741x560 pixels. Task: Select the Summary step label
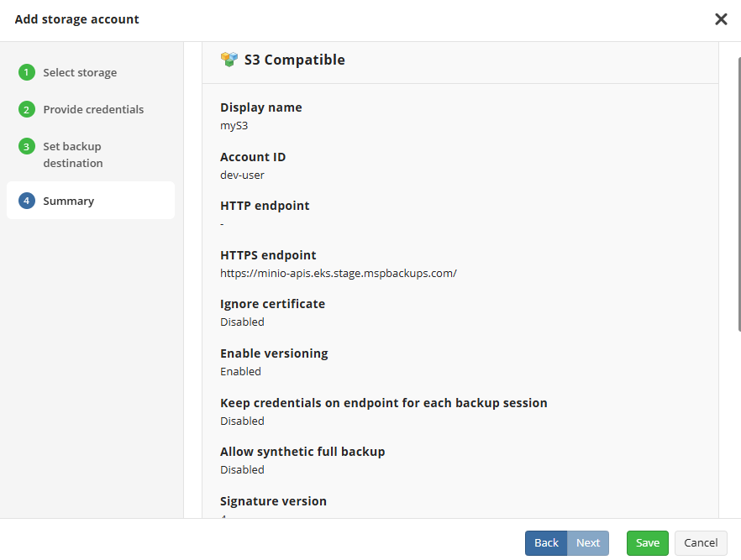tap(69, 201)
